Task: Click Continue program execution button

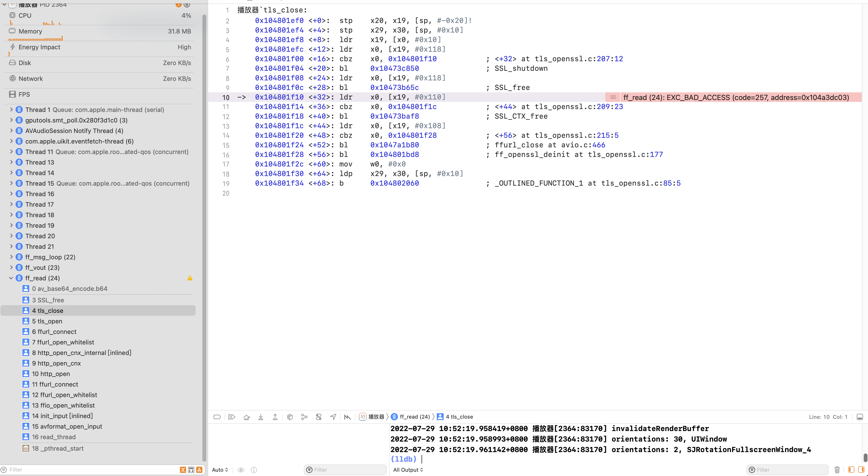Action: coord(232,417)
